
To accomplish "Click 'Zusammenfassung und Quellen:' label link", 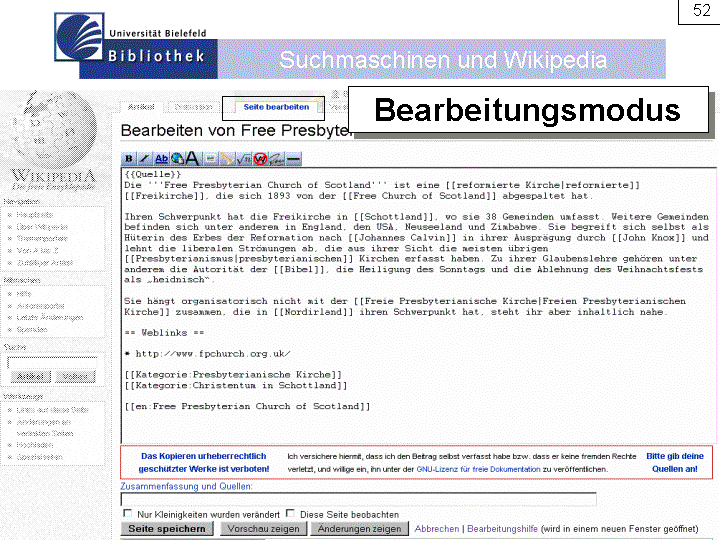I will 186,486.
